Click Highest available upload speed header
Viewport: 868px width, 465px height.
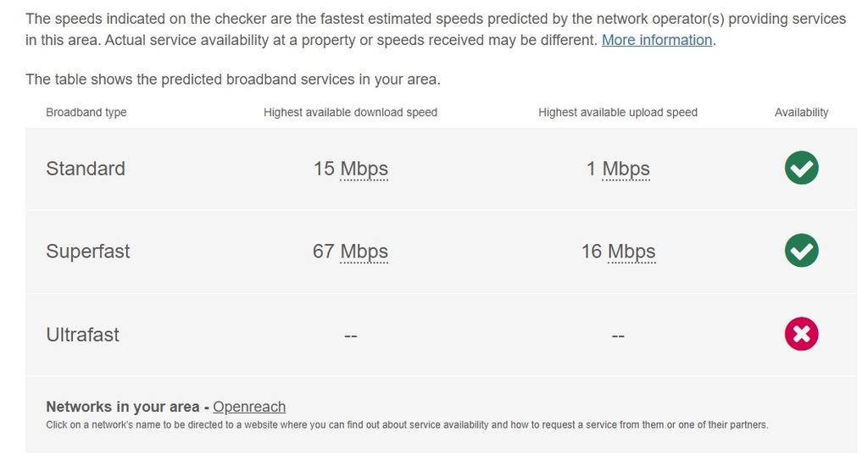click(x=618, y=113)
